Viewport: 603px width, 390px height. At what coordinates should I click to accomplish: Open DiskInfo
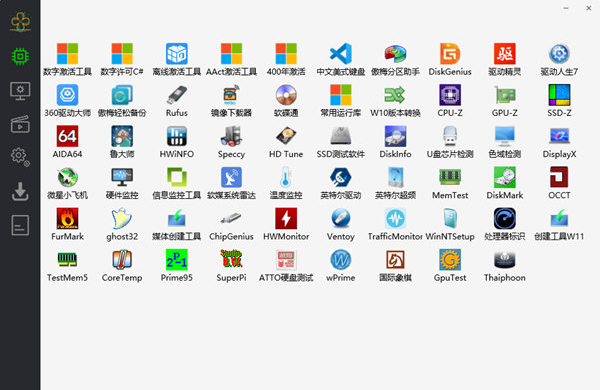pyautogui.click(x=395, y=142)
